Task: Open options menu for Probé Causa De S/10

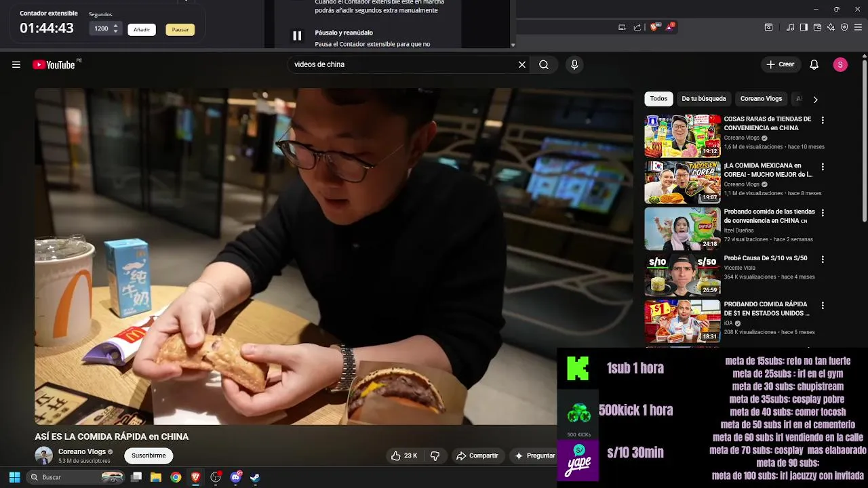Action: pos(823,259)
